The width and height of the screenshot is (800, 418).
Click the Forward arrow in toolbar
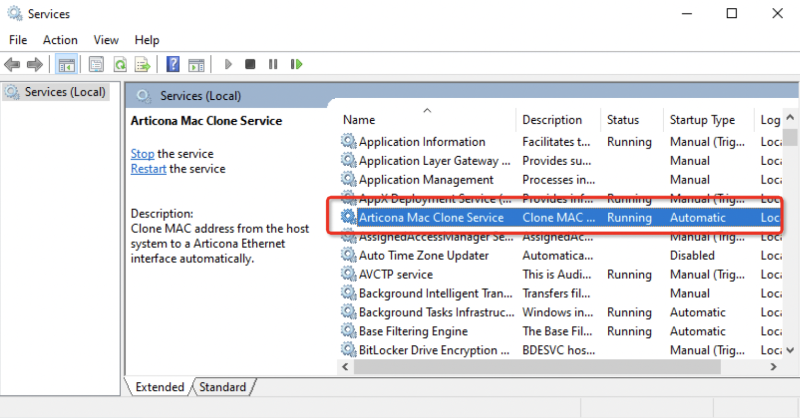35,64
